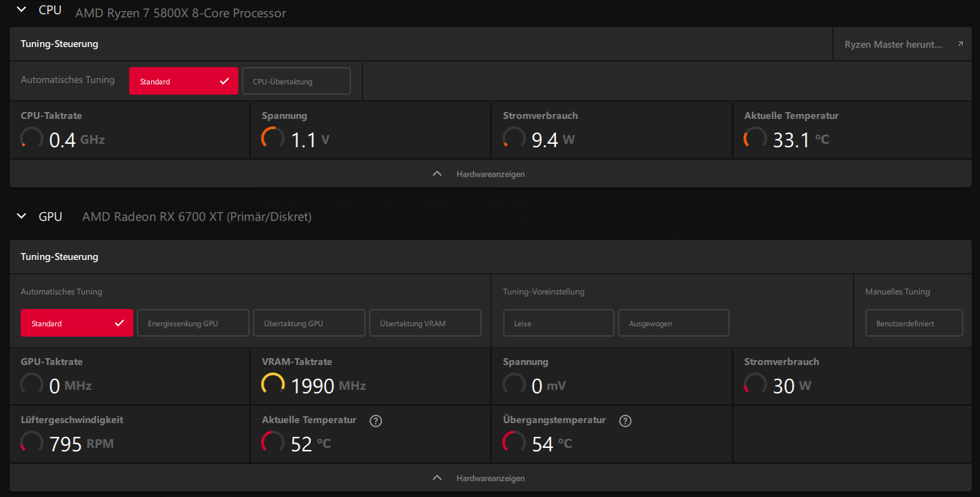Click help icon beside Übergangstemperatur
This screenshot has width=980, height=497.
[626, 421]
